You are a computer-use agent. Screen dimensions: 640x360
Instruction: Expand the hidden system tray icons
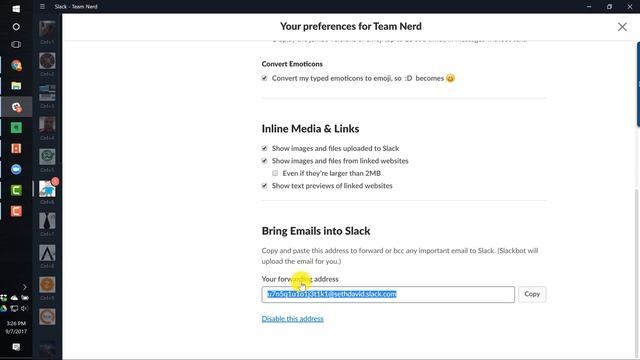click(x=24, y=287)
